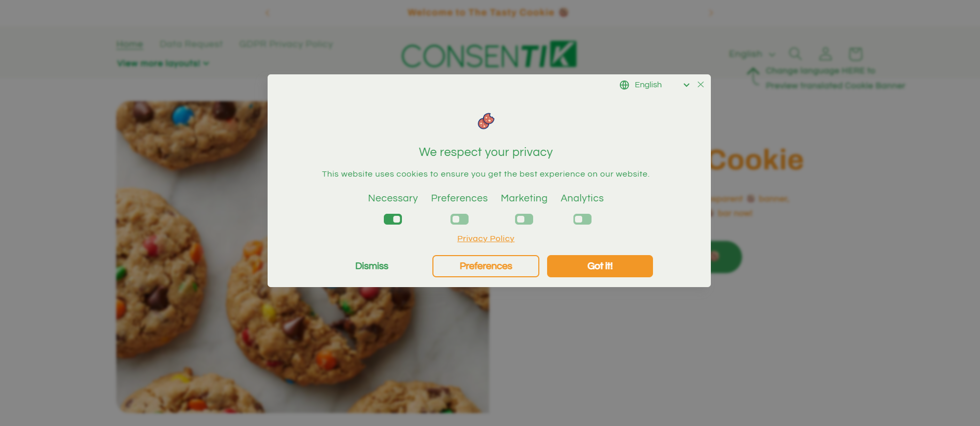Image resolution: width=980 pixels, height=426 pixels.
Task: Click the CONSENTIK logo
Action: pyautogui.click(x=488, y=54)
